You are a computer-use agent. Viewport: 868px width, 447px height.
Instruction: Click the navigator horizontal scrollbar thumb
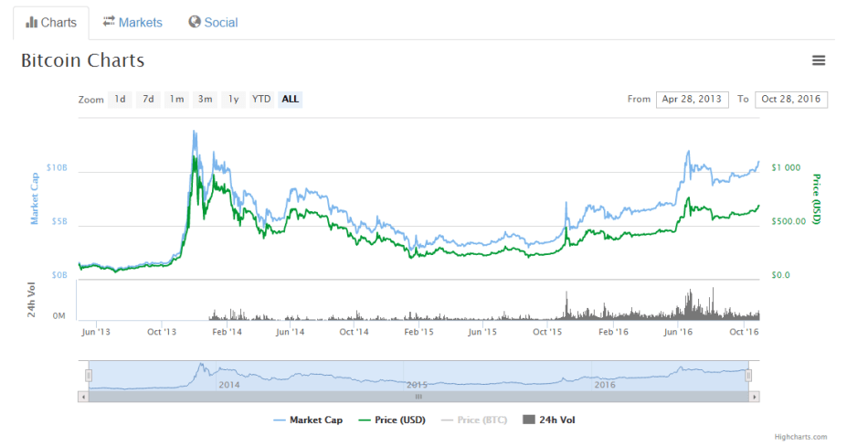(x=418, y=397)
